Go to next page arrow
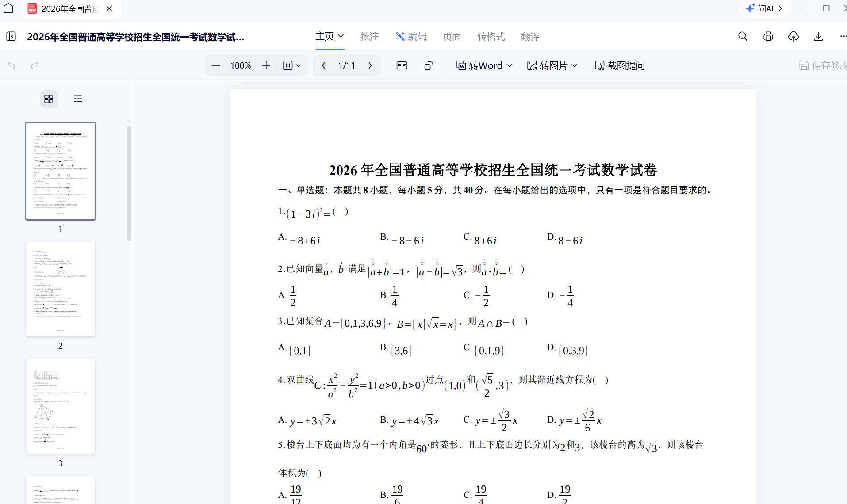This screenshot has height=504, width=847. point(370,65)
